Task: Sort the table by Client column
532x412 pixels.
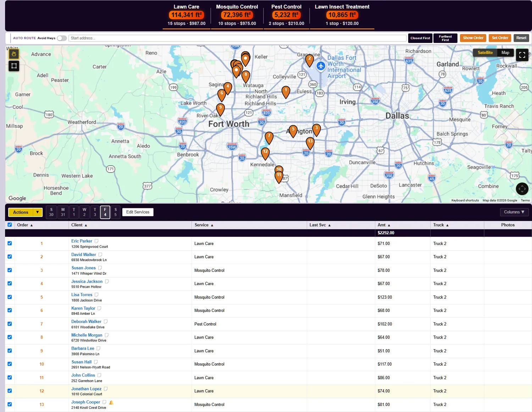Action: pyautogui.click(x=79, y=225)
